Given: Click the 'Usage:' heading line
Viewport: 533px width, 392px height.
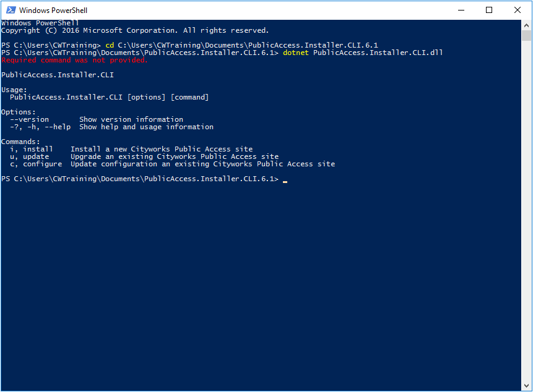Looking at the screenshot, I should [14, 89].
